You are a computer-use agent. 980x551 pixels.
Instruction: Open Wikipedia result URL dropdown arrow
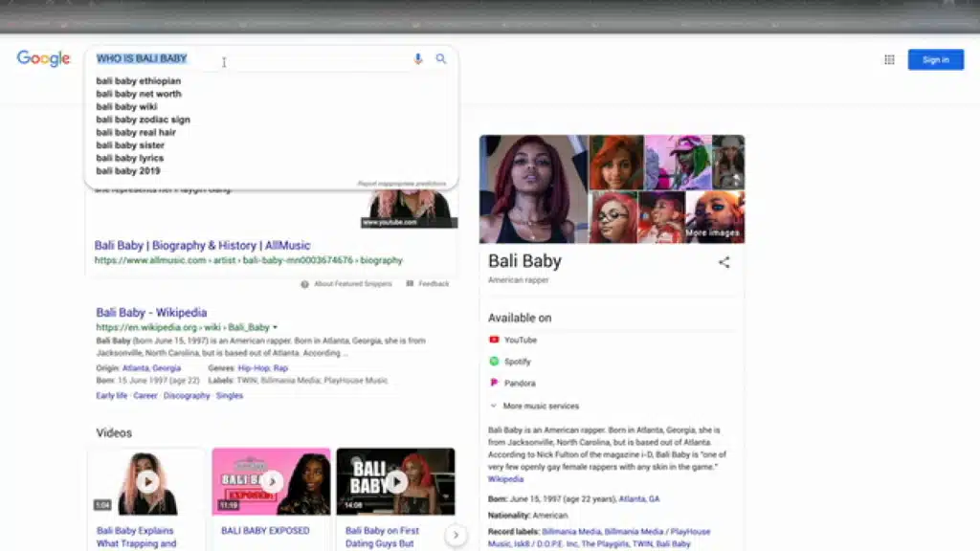click(276, 327)
